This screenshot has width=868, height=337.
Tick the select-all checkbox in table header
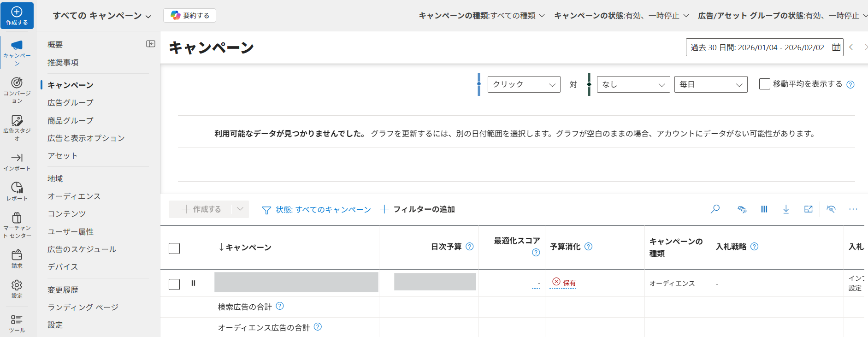pos(174,248)
